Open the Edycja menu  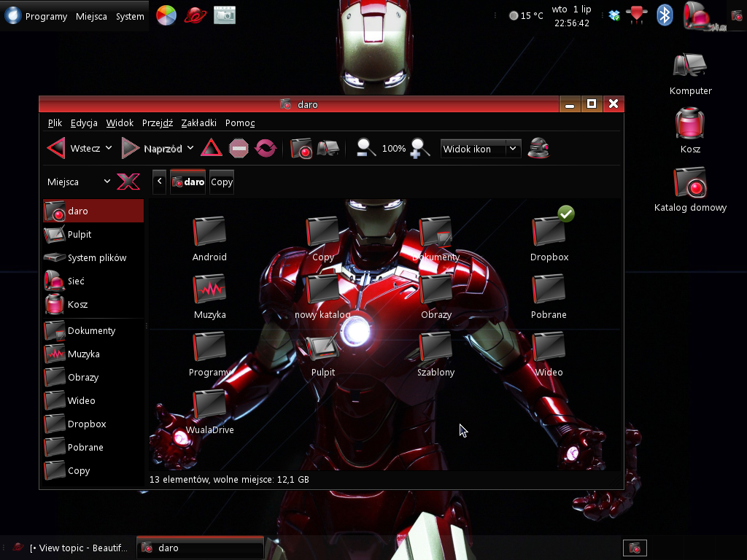84,122
